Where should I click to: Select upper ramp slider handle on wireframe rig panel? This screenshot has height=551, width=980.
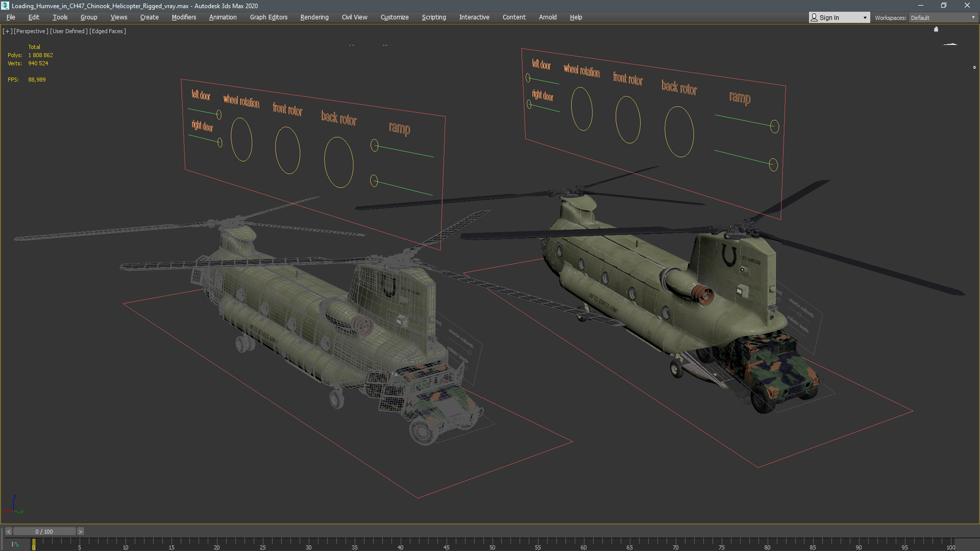[x=375, y=145]
